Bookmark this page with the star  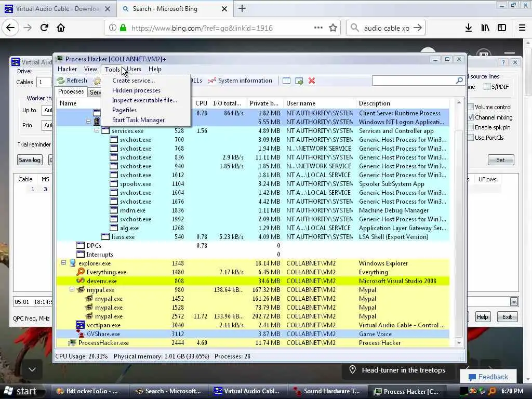coord(333,28)
